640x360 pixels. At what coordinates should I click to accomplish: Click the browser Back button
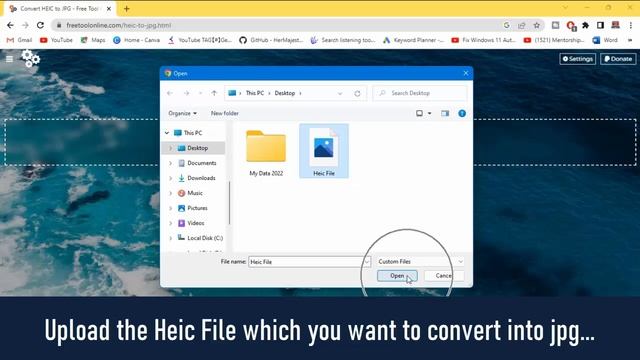pos(10,25)
